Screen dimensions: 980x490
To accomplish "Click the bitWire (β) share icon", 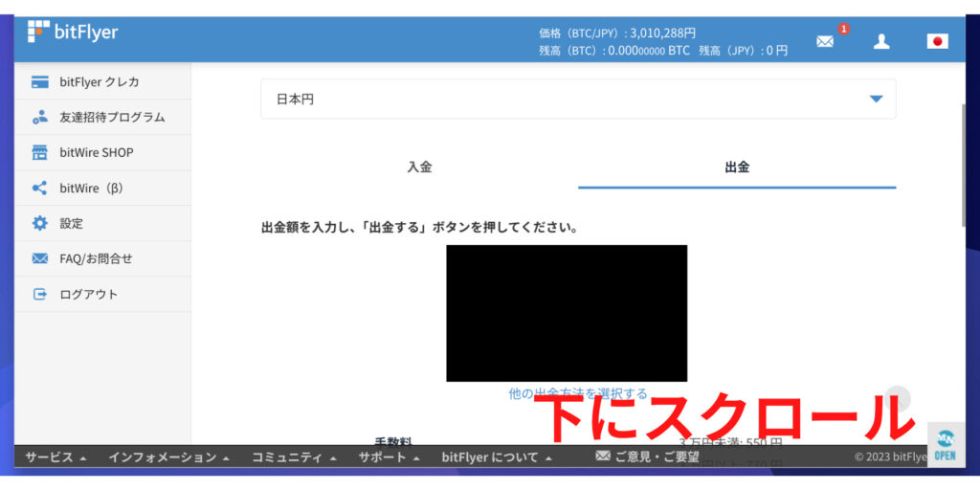I will coord(39,188).
